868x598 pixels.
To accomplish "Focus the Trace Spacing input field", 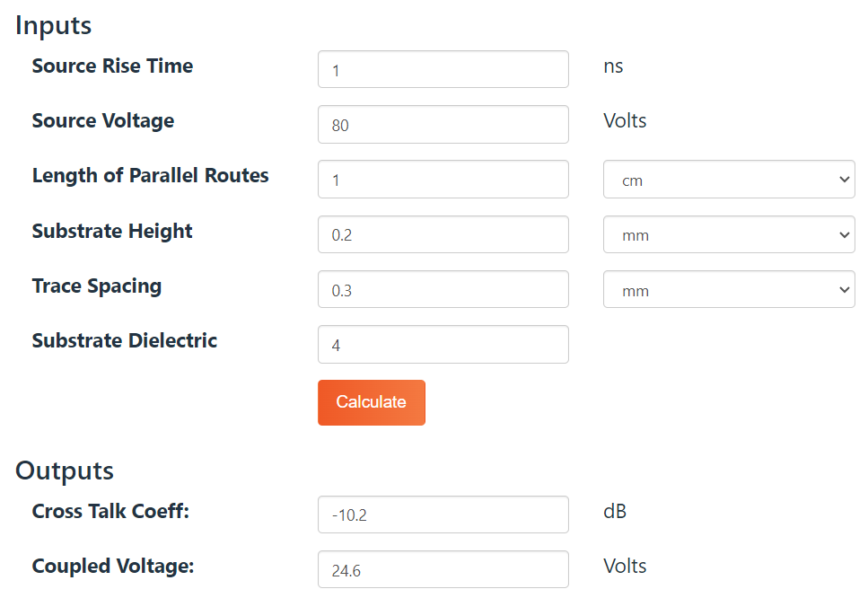I will pyautogui.click(x=443, y=290).
